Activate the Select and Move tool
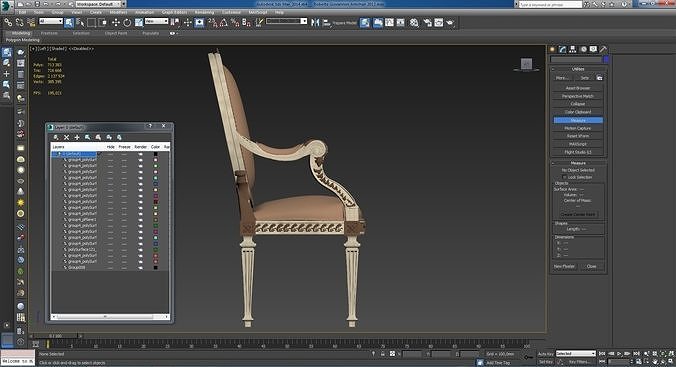The height and width of the screenshot is (367, 676). [x=116, y=22]
